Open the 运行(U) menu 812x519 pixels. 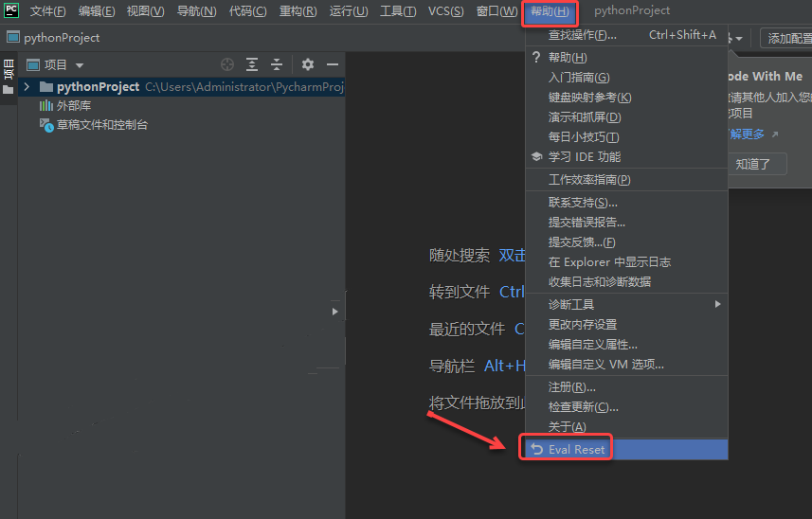(x=349, y=10)
